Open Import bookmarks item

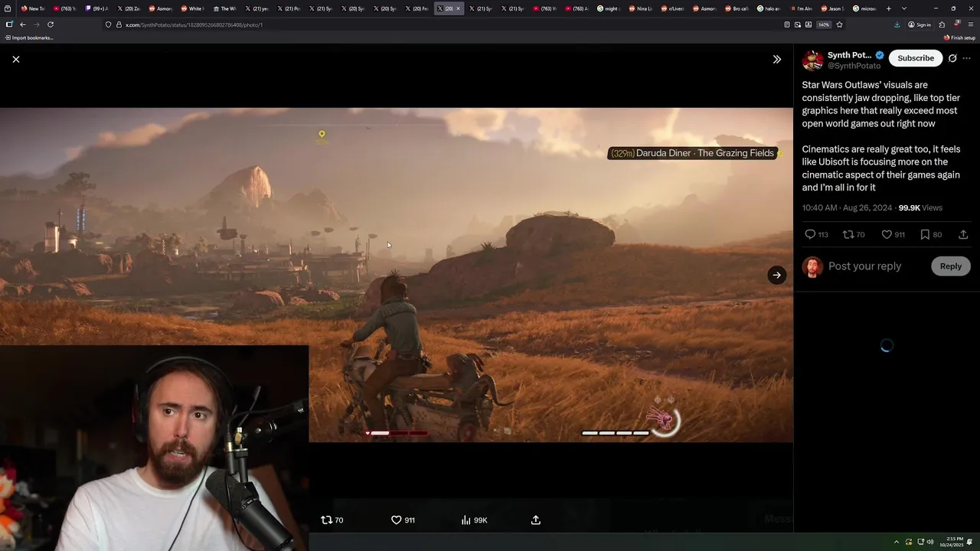coord(29,37)
